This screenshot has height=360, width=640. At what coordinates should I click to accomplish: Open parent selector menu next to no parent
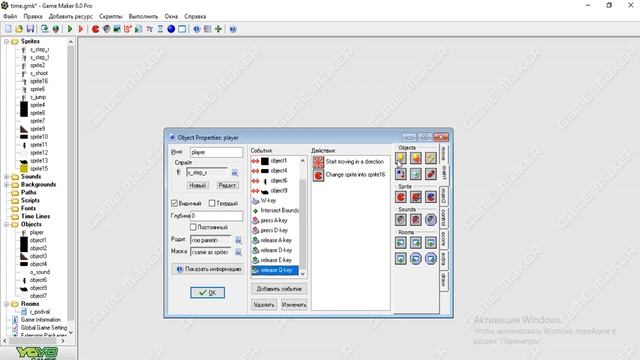pyautogui.click(x=238, y=240)
